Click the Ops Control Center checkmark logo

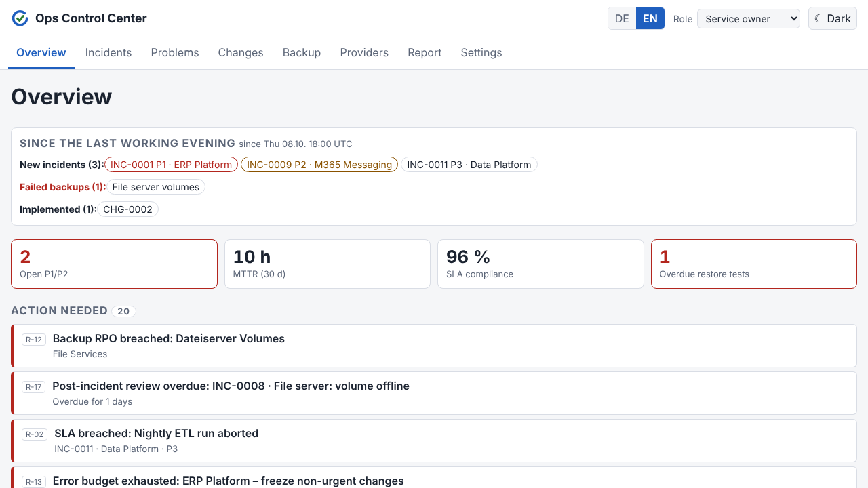point(20,18)
